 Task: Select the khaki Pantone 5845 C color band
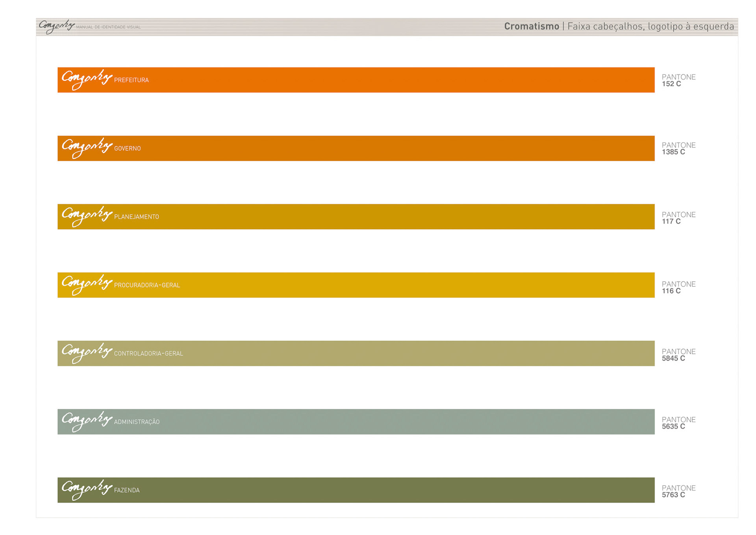pos(356,353)
